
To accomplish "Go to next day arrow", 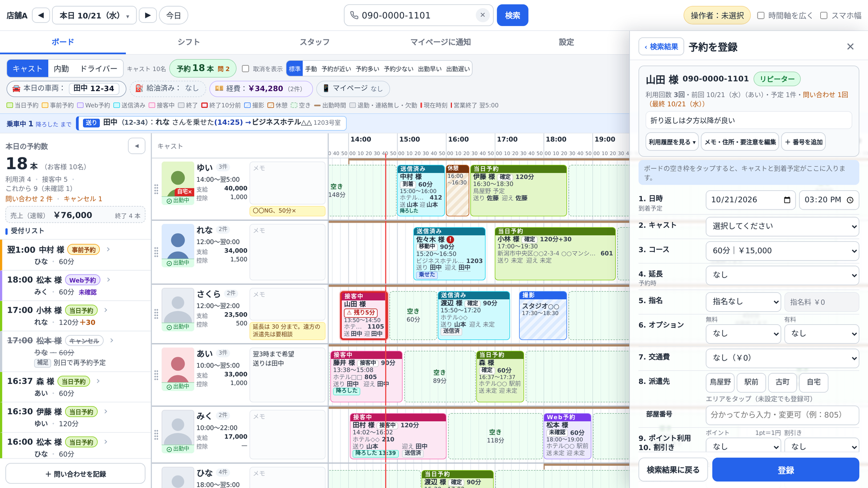I will [148, 15].
